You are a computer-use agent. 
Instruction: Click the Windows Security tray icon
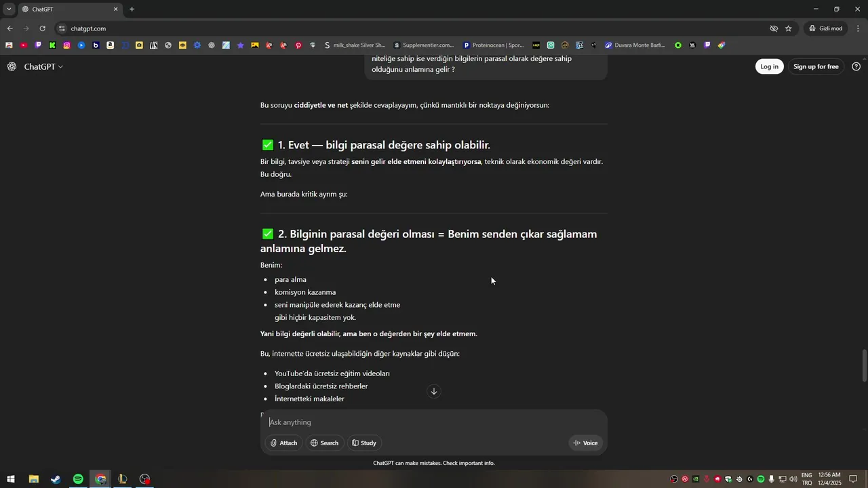pos(728,479)
